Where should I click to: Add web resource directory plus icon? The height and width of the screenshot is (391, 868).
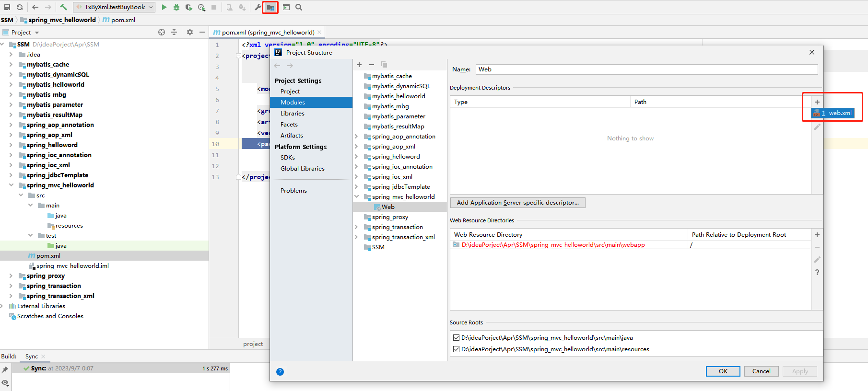[x=817, y=235]
